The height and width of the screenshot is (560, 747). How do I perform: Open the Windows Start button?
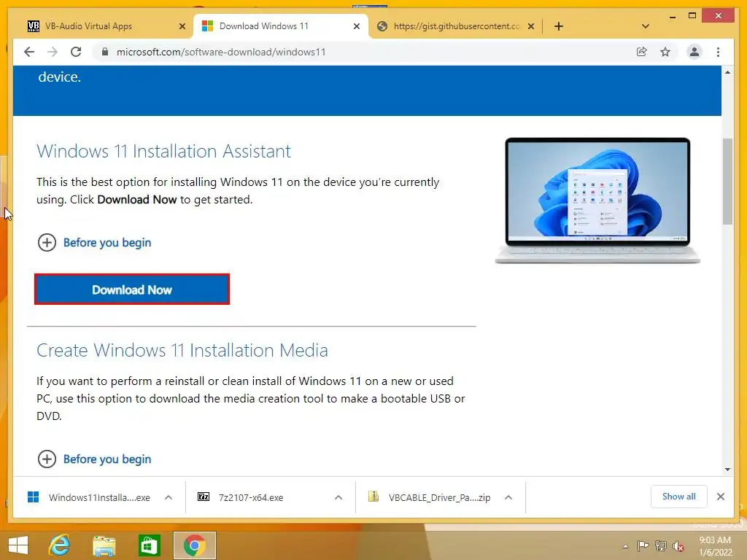[x=18, y=545]
